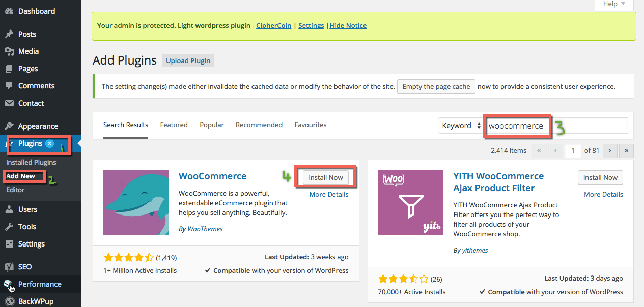Jump to the last results page
Viewport: 644px width, 307px height.
627,150
